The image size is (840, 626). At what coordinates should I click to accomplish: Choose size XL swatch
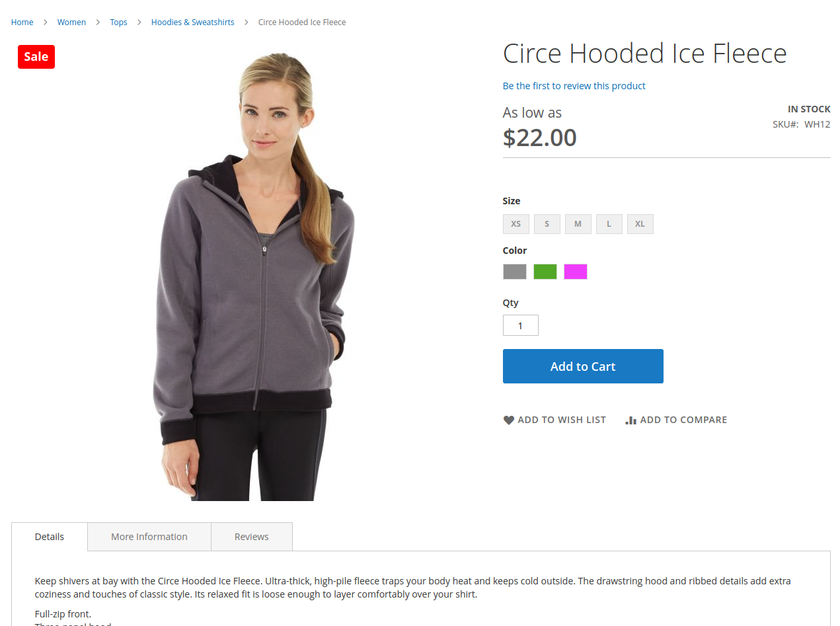click(x=640, y=224)
